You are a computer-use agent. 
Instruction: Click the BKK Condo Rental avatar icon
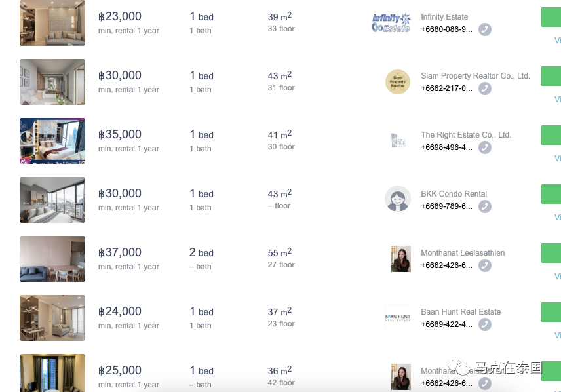pos(398,199)
